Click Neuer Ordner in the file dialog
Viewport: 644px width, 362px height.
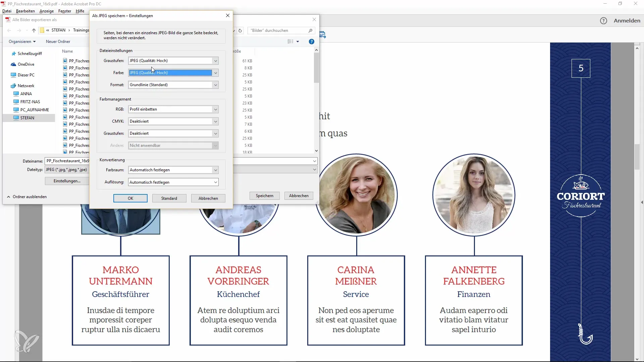pos(58,42)
